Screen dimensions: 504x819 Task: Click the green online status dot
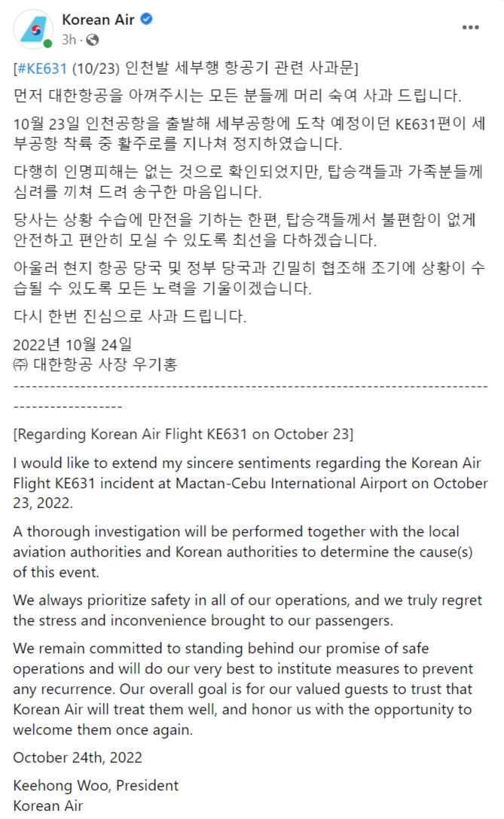[47, 44]
